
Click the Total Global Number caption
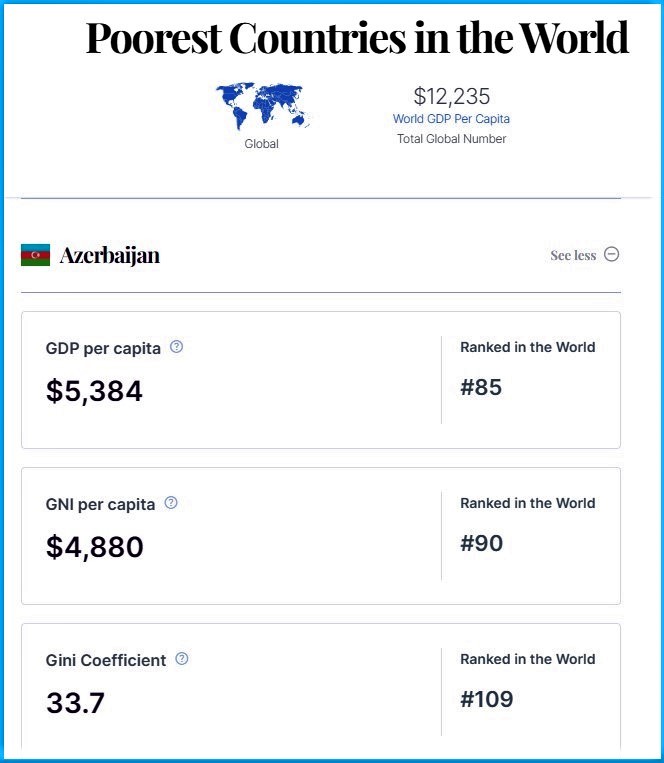point(451,139)
